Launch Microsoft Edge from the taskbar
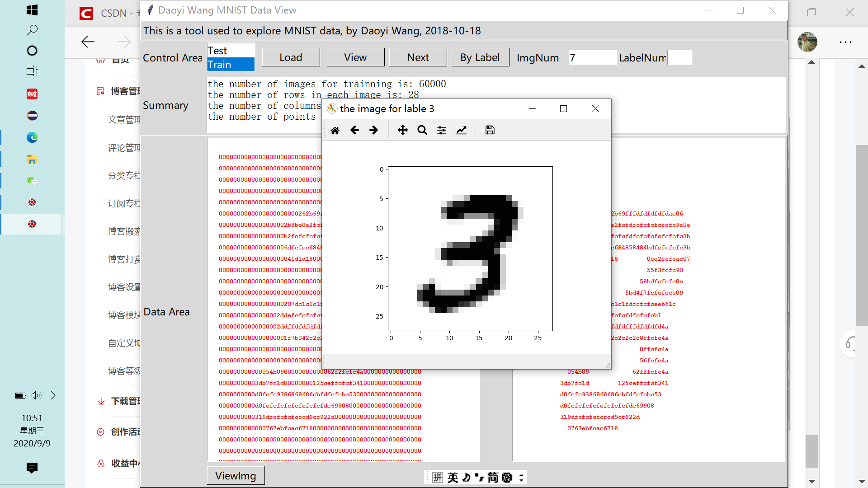Viewport: 868px width, 488px height. tap(32, 137)
